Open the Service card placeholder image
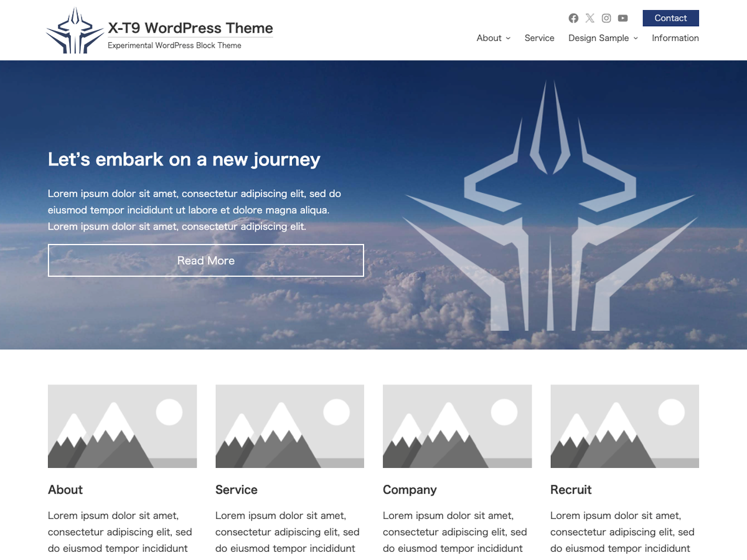747x560 pixels. coord(289,426)
